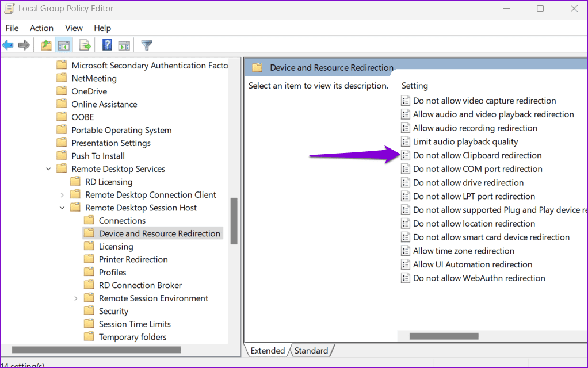Image resolution: width=588 pixels, height=368 pixels.
Task: Select Printer Redirection folder in tree
Action: click(x=133, y=259)
